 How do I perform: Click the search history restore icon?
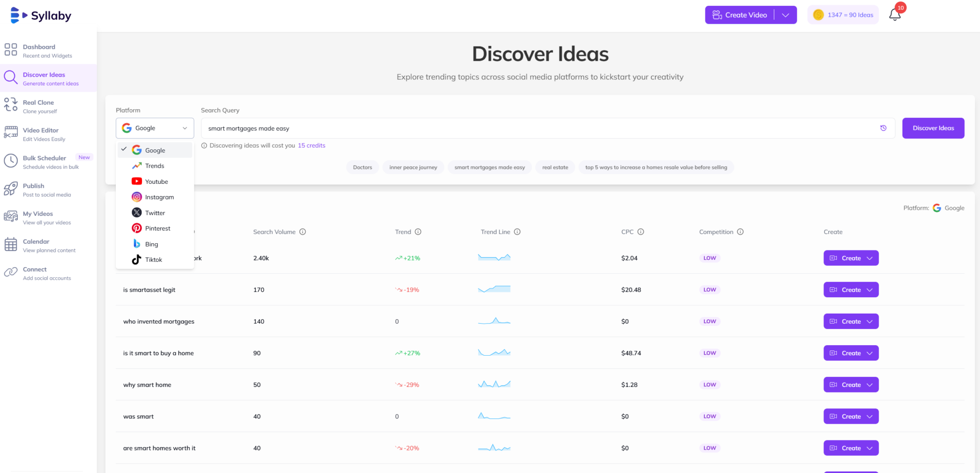[x=883, y=128]
